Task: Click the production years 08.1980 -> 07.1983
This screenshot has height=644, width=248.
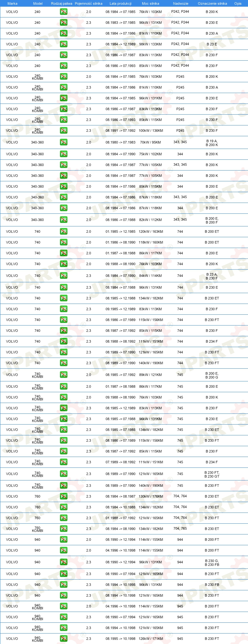Action: 121,142
